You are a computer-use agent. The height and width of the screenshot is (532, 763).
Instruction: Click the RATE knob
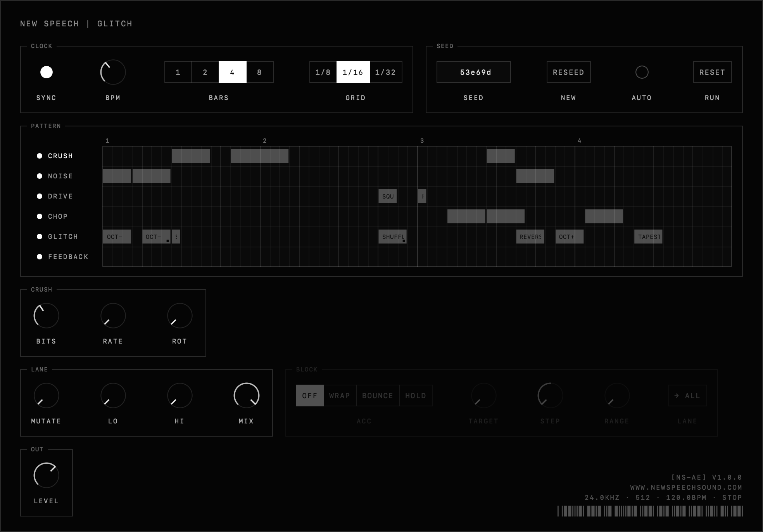pos(113,316)
